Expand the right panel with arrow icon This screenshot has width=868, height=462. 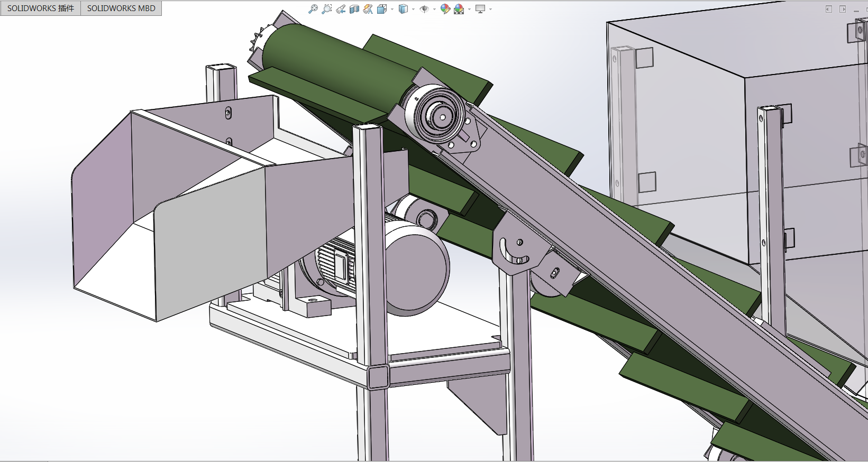coord(843,9)
